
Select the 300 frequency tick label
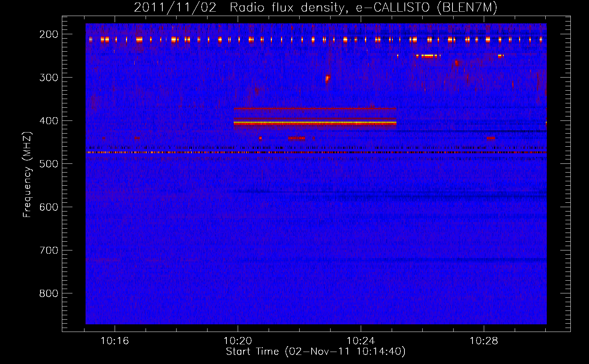49,78
